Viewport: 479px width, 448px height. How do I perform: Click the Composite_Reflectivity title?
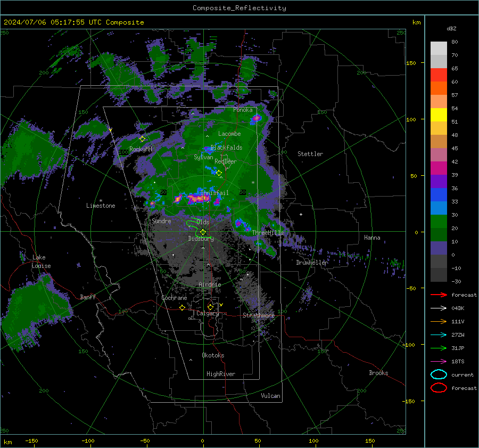(239, 8)
